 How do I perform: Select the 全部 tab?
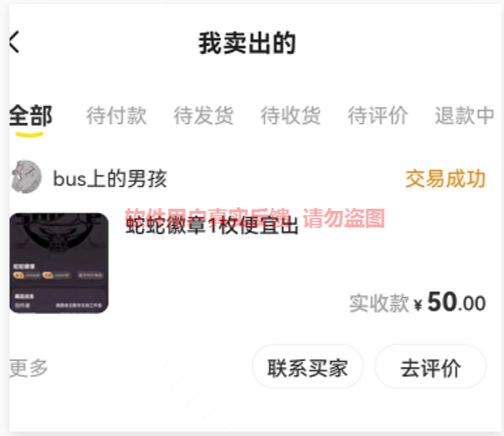[31, 115]
